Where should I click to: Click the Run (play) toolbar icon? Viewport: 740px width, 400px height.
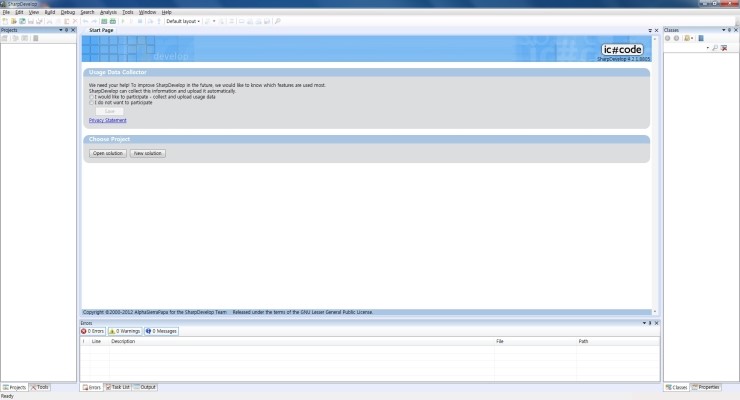pyautogui.click(x=123, y=21)
